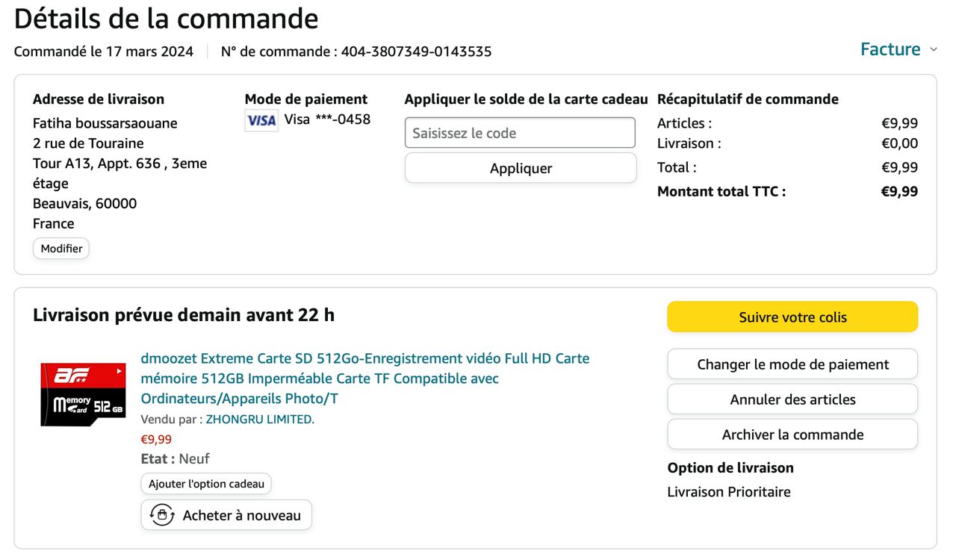
Task: Click the Visa card logo icon
Action: coord(261,120)
